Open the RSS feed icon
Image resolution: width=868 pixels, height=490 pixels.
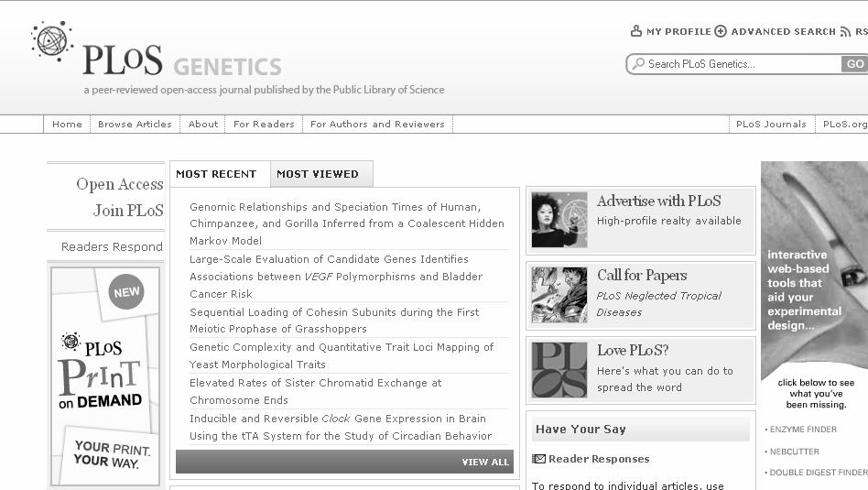(845, 31)
